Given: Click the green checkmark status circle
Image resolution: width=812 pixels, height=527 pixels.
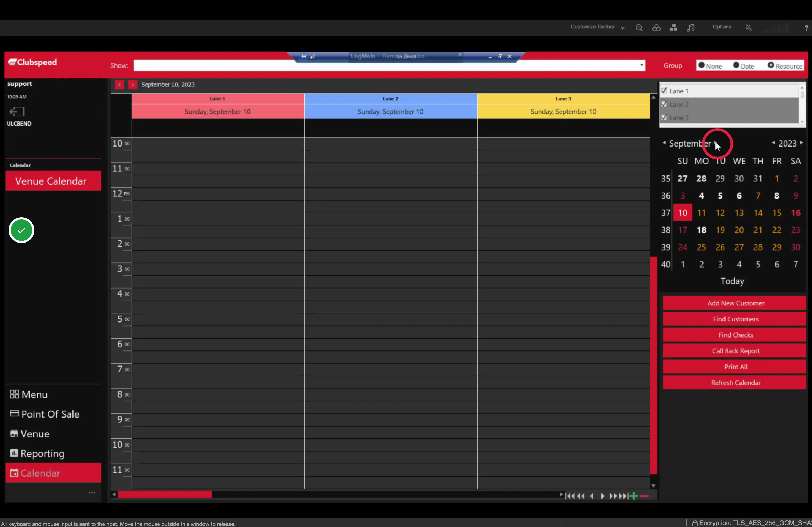Looking at the screenshot, I should pyautogui.click(x=21, y=230).
